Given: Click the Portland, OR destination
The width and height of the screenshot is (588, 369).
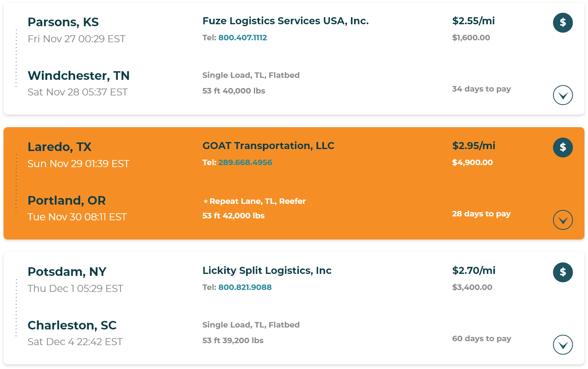Looking at the screenshot, I should 67,200.
